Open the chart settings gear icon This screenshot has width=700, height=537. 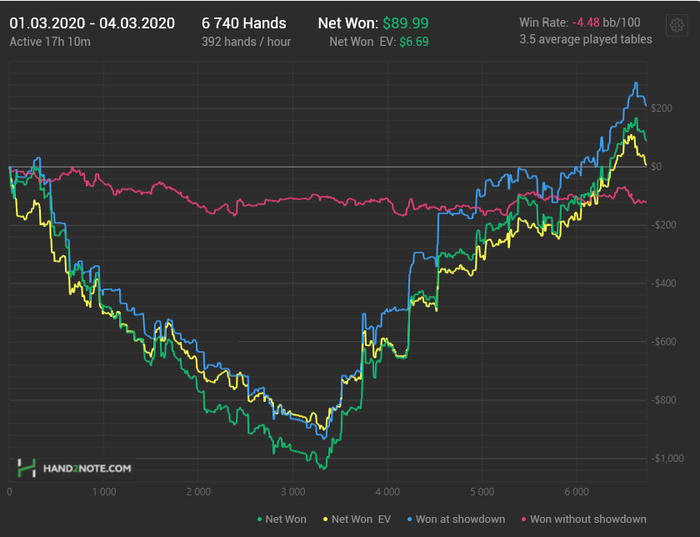click(x=677, y=25)
